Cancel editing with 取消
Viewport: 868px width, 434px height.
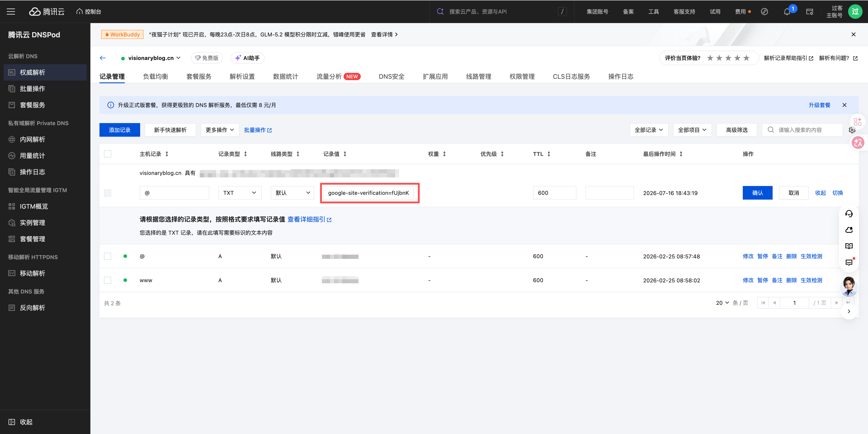coord(794,193)
